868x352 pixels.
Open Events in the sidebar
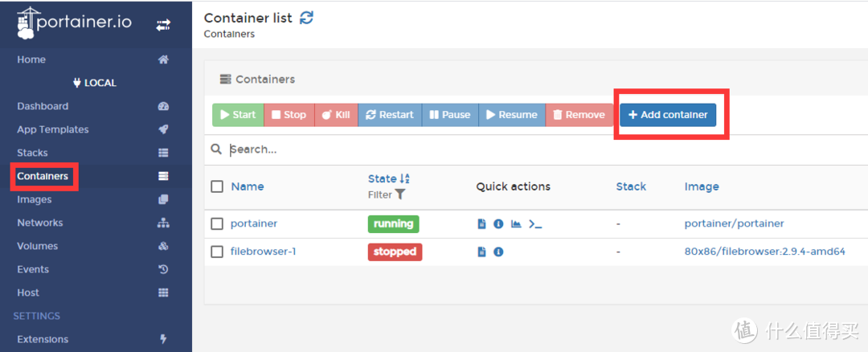pyautogui.click(x=33, y=269)
